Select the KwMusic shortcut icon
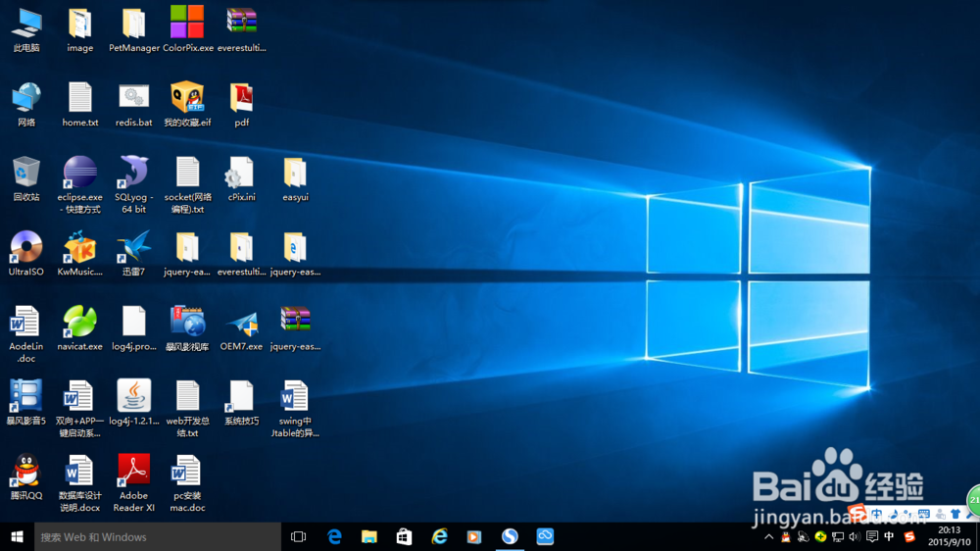This screenshot has width=980, height=551. click(80, 253)
